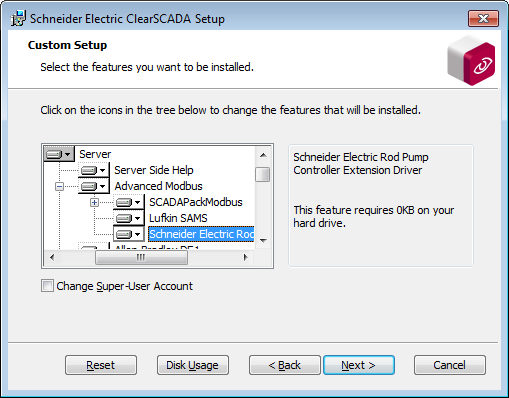Viewport: 509px width, 398px height.
Task: Click the setup installer icon in title bar
Action: 18,18
